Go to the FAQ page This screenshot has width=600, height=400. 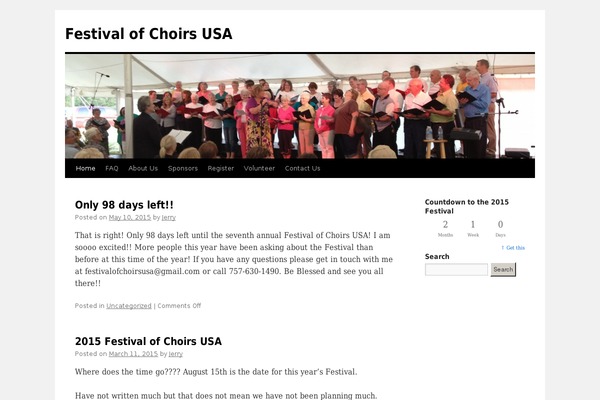pos(112,168)
